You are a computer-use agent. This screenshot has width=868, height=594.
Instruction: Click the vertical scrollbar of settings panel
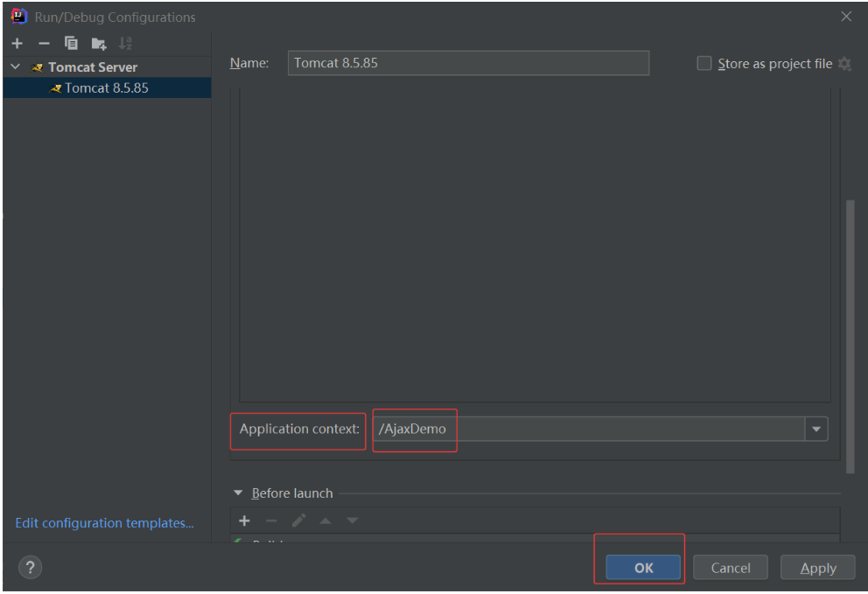850,337
